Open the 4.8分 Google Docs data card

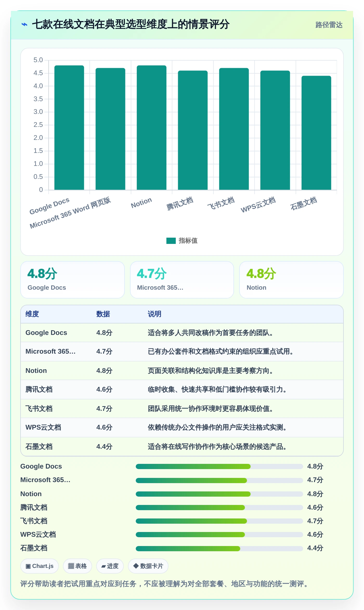[73, 280]
